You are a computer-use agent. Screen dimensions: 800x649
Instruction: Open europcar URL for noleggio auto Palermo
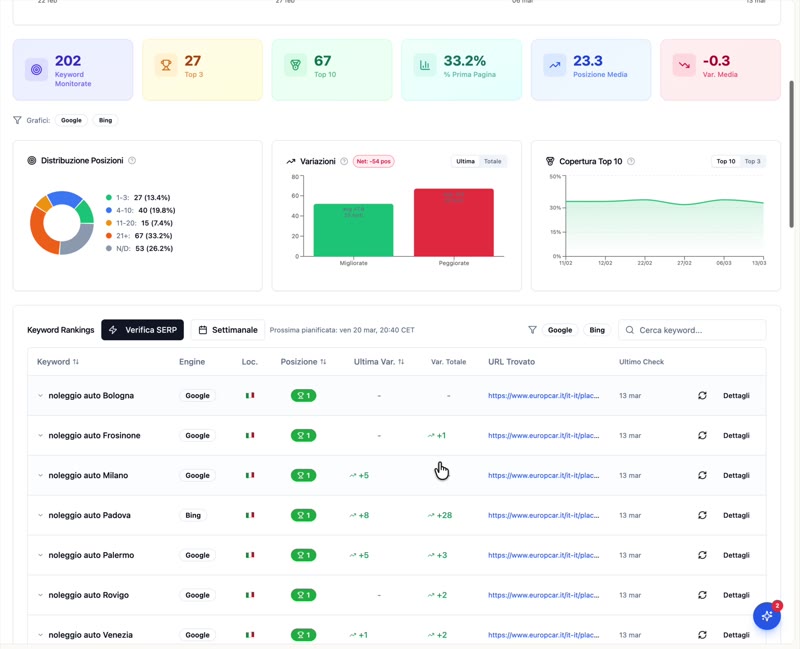coord(543,555)
